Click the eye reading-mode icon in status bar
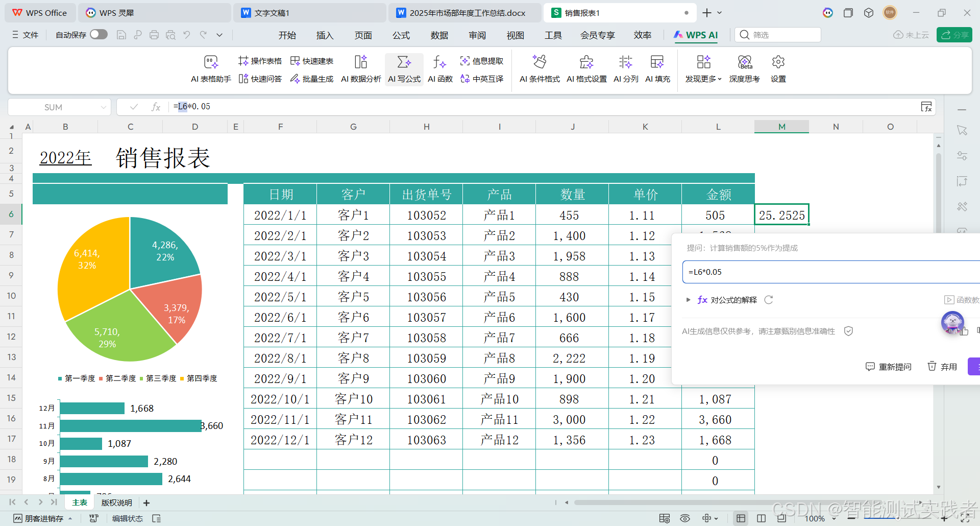Image resolution: width=980 pixels, height=526 pixels. click(x=685, y=518)
